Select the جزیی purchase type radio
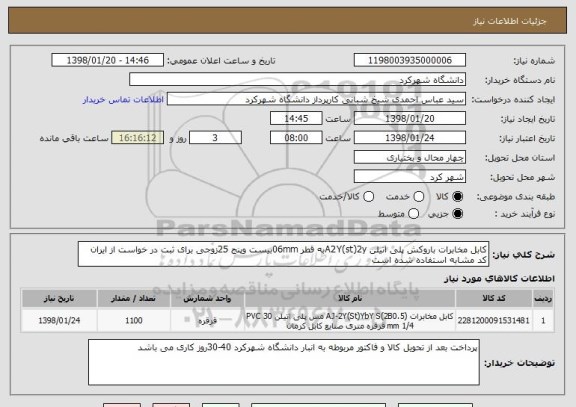This screenshot has height=407, width=576. tap(457, 213)
